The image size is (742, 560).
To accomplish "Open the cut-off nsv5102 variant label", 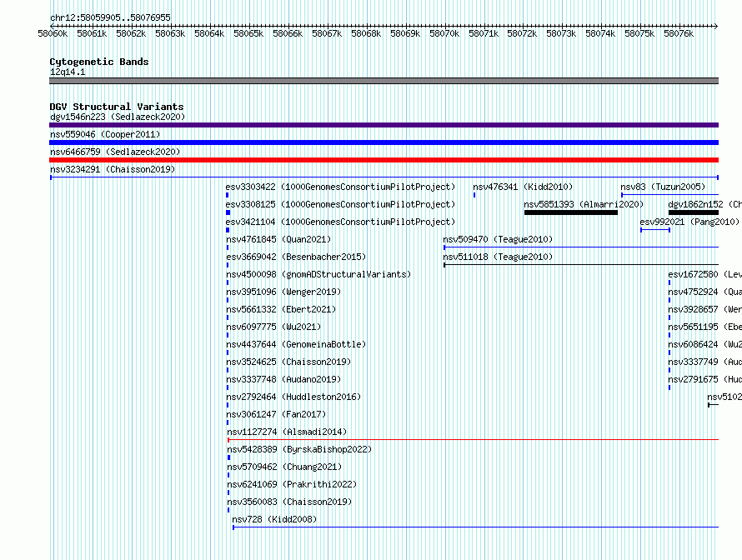I will [x=724, y=397].
